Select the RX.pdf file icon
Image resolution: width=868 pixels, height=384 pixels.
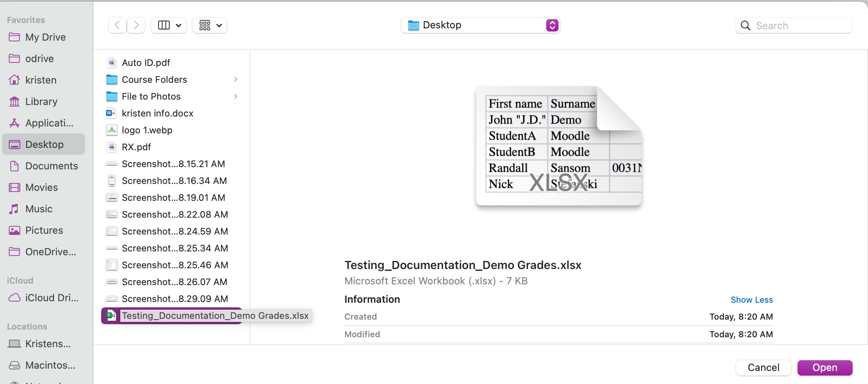click(111, 147)
